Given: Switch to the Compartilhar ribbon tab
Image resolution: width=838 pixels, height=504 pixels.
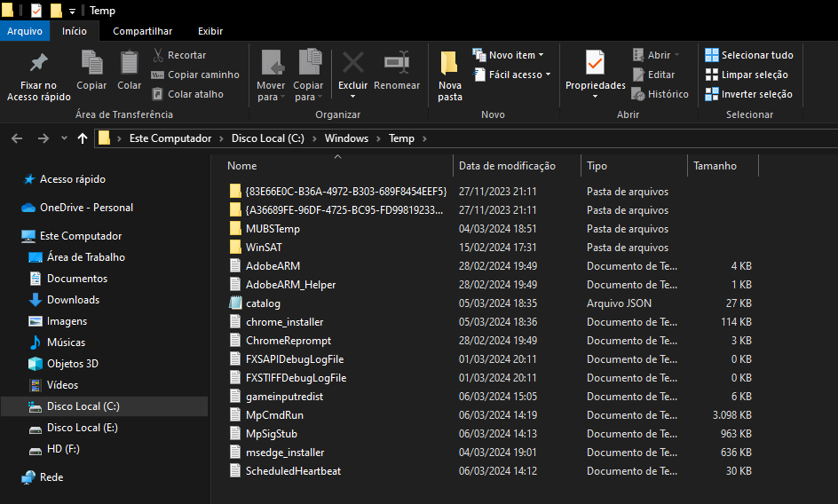Looking at the screenshot, I should pyautogui.click(x=142, y=31).
